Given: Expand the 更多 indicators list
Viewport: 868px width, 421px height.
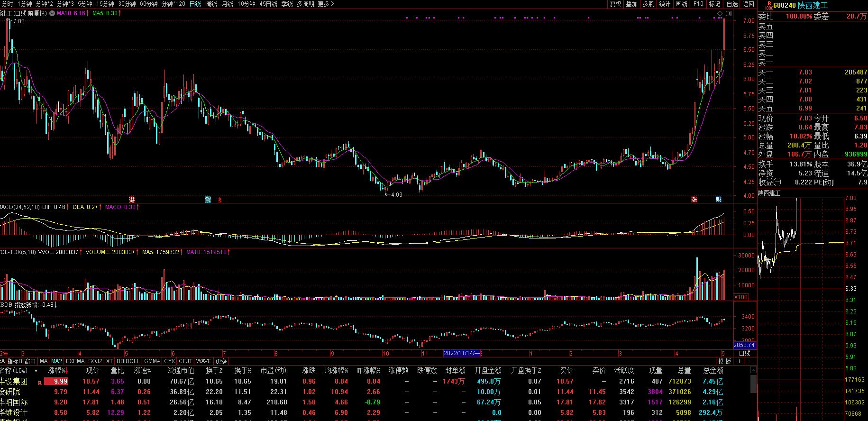Looking at the screenshot, I should point(221,361).
